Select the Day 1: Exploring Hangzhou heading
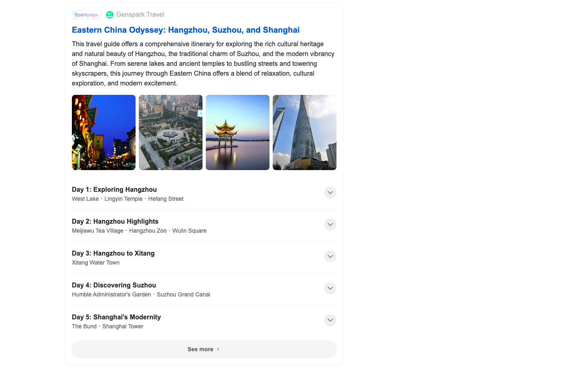This screenshot has height=368, width=588. click(x=114, y=189)
